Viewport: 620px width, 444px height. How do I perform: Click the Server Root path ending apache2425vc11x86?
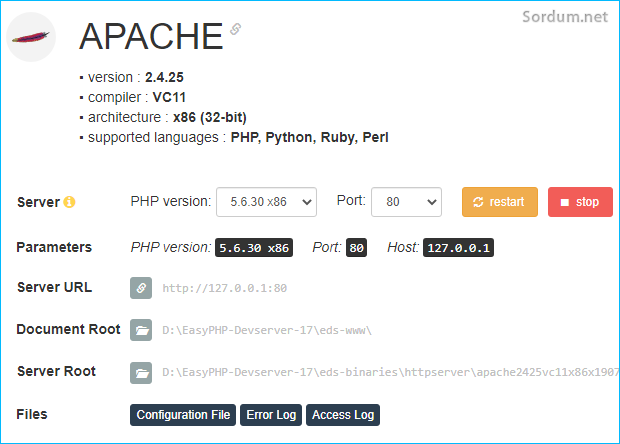tap(391, 372)
